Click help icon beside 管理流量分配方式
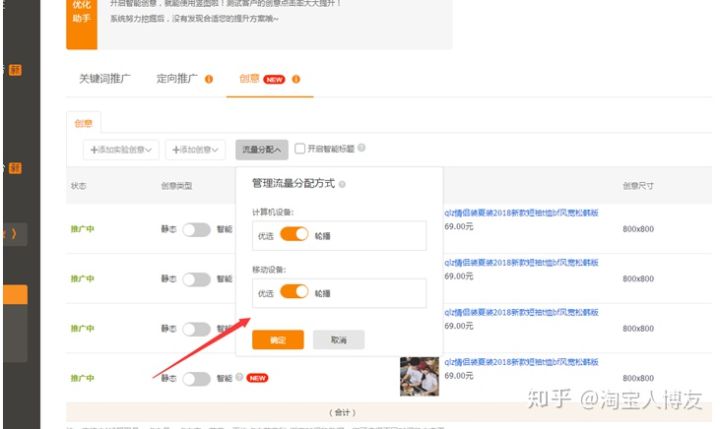This screenshot has width=720, height=429. pyautogui.click(x=342, y=184)
